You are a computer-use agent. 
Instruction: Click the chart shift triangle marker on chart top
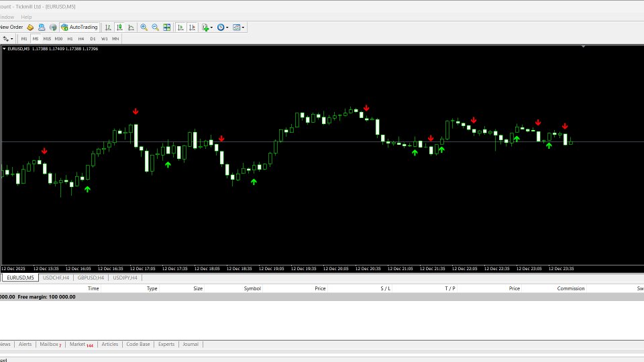[x=583, y=47]
